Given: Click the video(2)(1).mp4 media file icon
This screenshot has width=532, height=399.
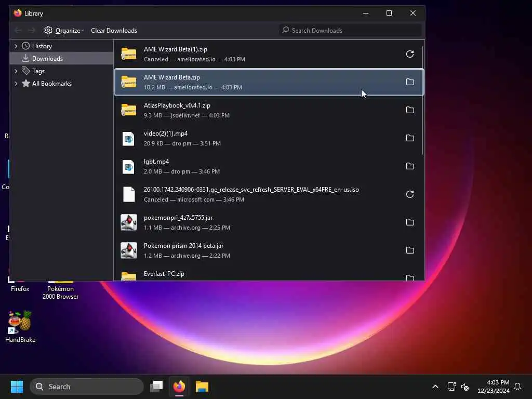Looking at the screenshot, I should [128, 138].
